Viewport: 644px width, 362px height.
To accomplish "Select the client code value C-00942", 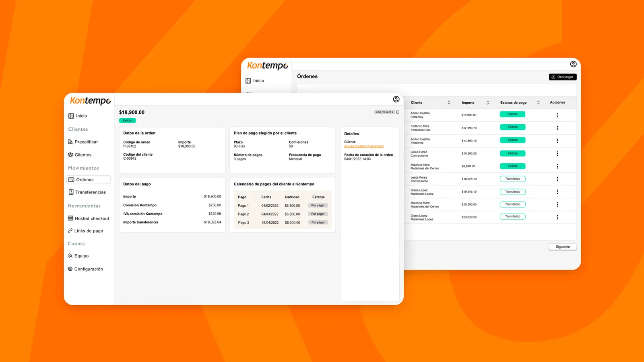I will [x=130, y=158].
